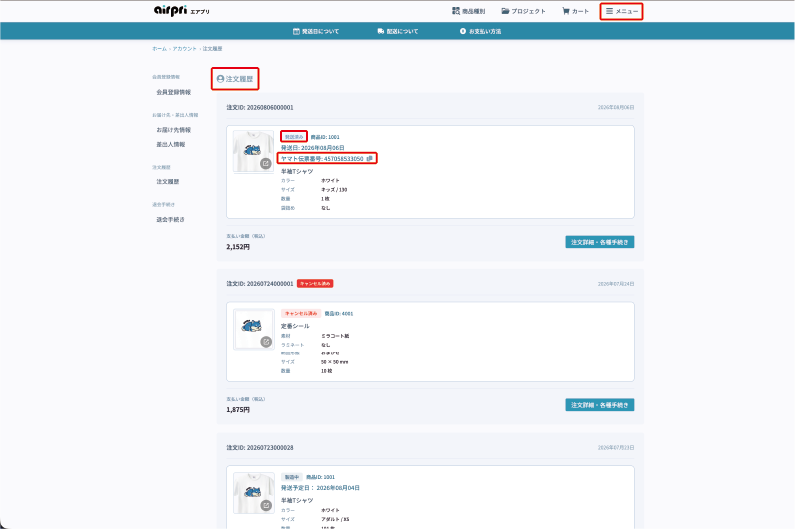
Task: Go to アカウント in the breadcrumb
Action: coord(184,49)
